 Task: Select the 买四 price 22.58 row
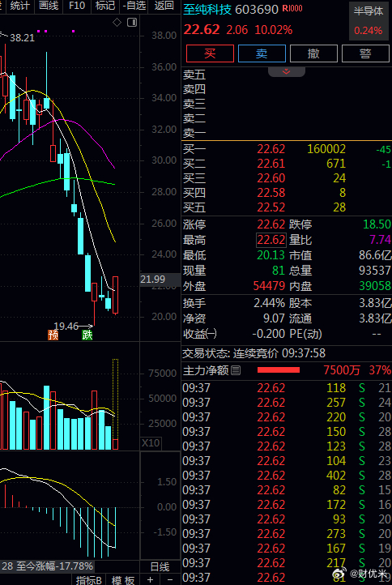287,193
